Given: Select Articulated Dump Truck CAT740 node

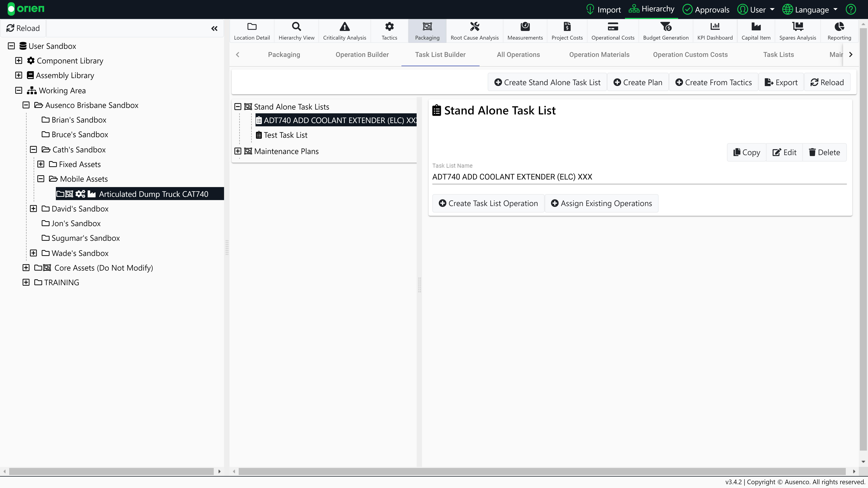Looking at the screenshot, I should [140, 194].
